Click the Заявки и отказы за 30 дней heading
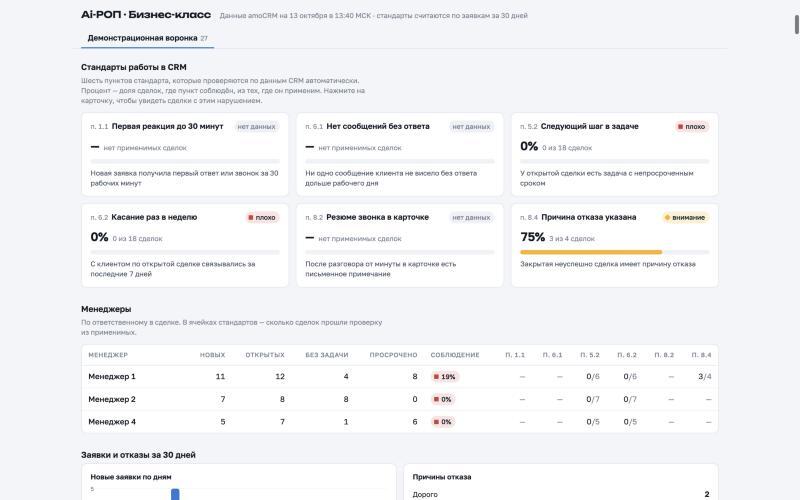Screen dimensions: 800x500 138,455
